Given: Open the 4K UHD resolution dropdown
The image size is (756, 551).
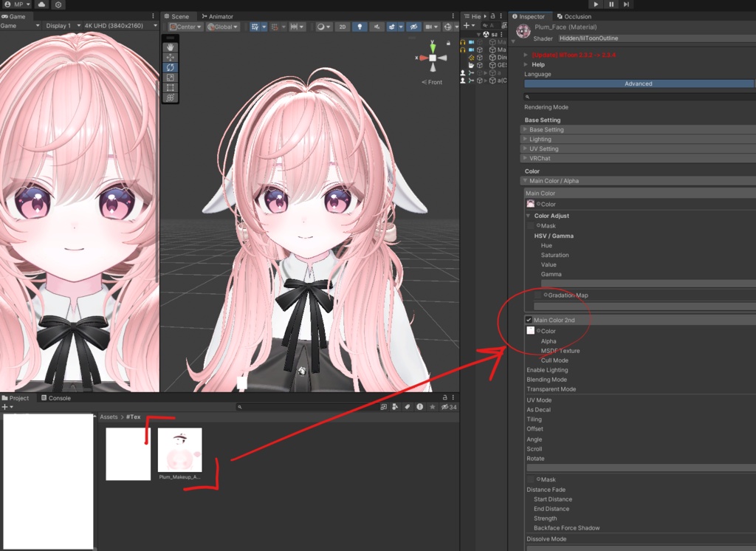Looking at the screenshot, I should click(120, 26).
